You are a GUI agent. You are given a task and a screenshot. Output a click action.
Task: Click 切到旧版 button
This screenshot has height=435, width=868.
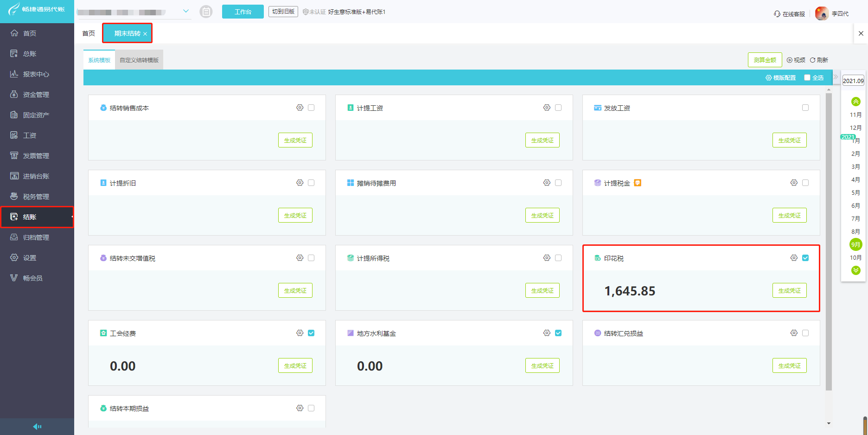[283, 12]
